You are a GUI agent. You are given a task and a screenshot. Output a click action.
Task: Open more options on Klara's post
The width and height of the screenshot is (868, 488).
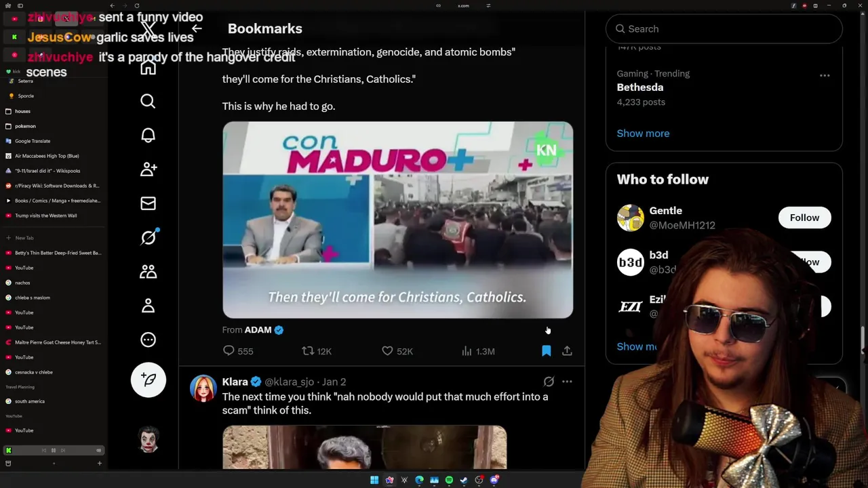pyautogui.click(x=567, y=382)
